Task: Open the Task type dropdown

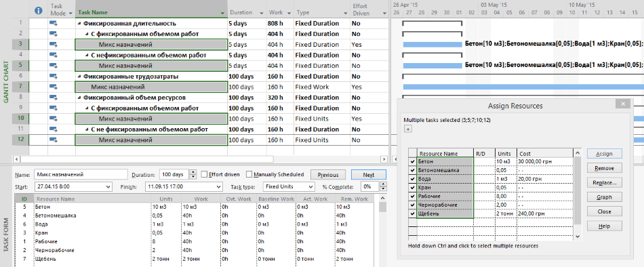Action: (x=310, y=186)
